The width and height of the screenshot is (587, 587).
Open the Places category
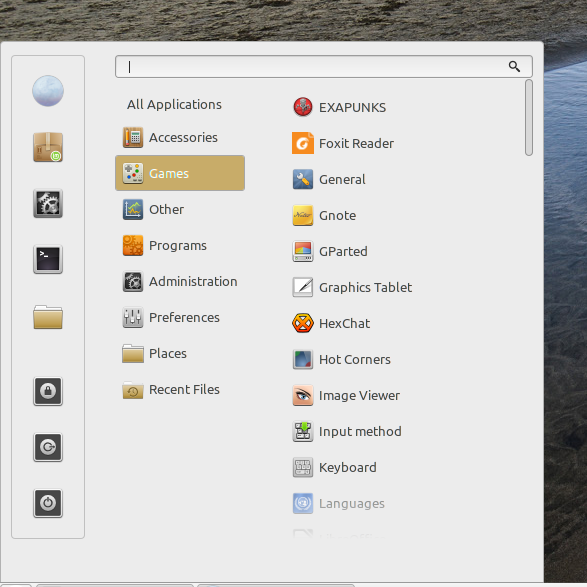point(180,353)
